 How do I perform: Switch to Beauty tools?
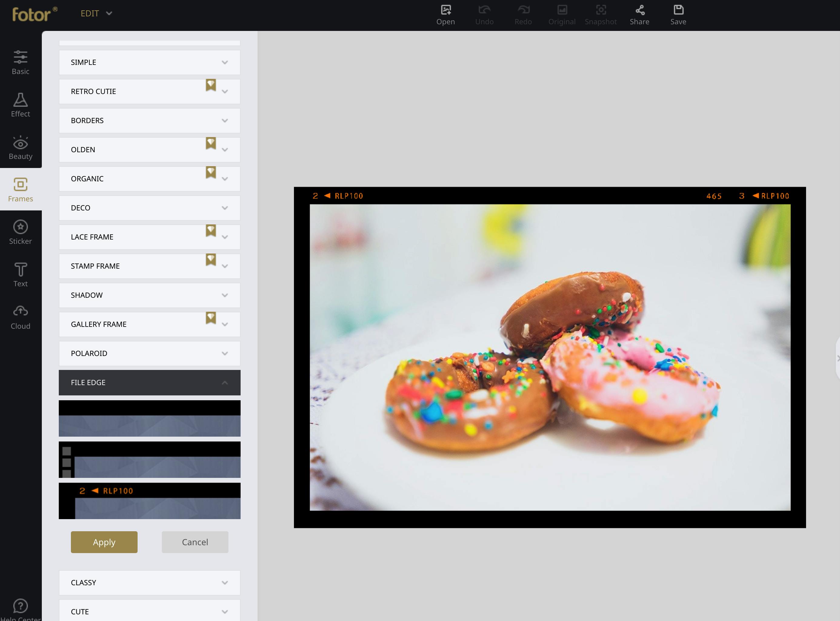(x=20, y=147)
